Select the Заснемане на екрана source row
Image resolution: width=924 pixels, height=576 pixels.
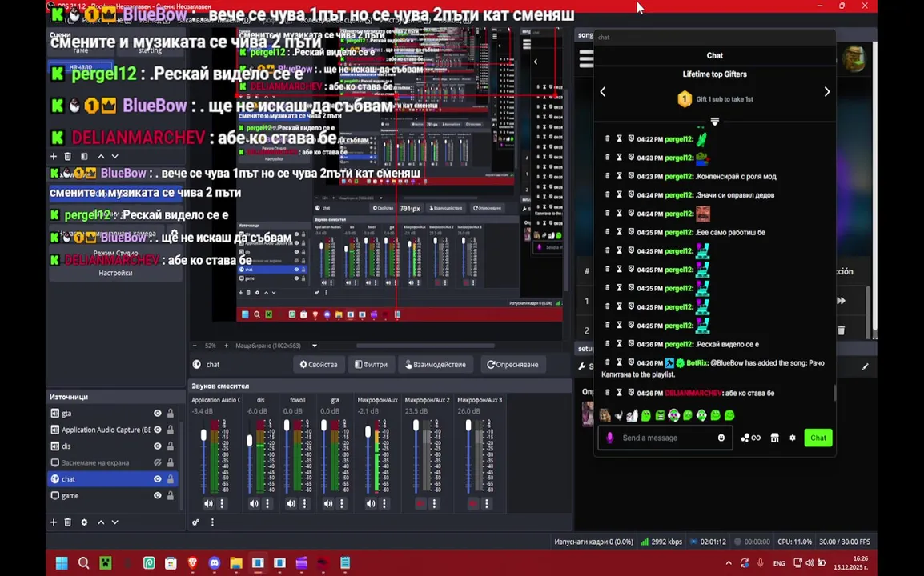point(112,463)
